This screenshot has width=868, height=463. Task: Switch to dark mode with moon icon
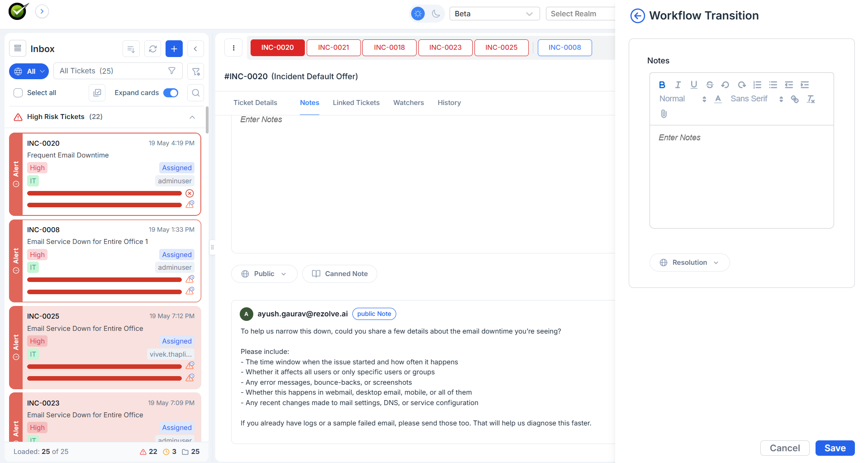(x=436, y=14)
